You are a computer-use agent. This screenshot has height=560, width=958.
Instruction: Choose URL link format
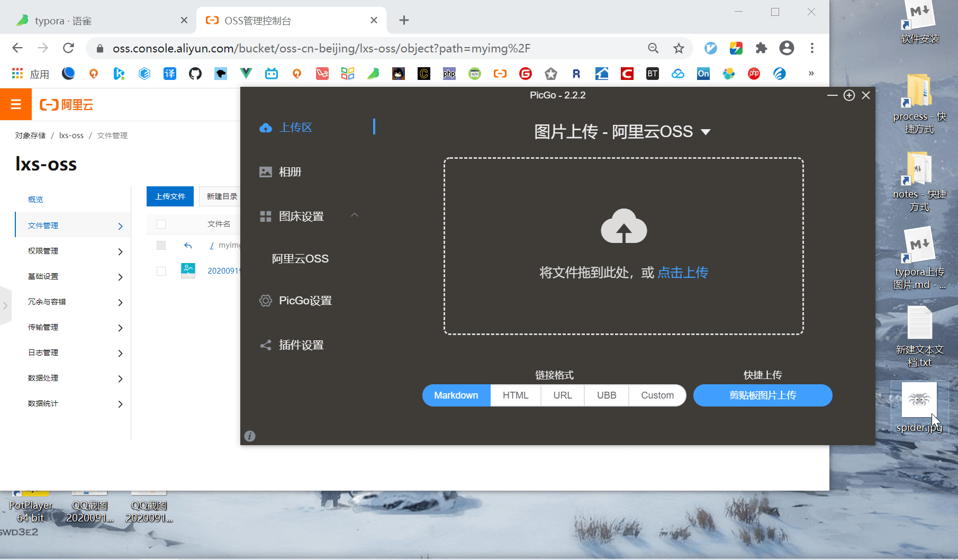click(562, 395)
